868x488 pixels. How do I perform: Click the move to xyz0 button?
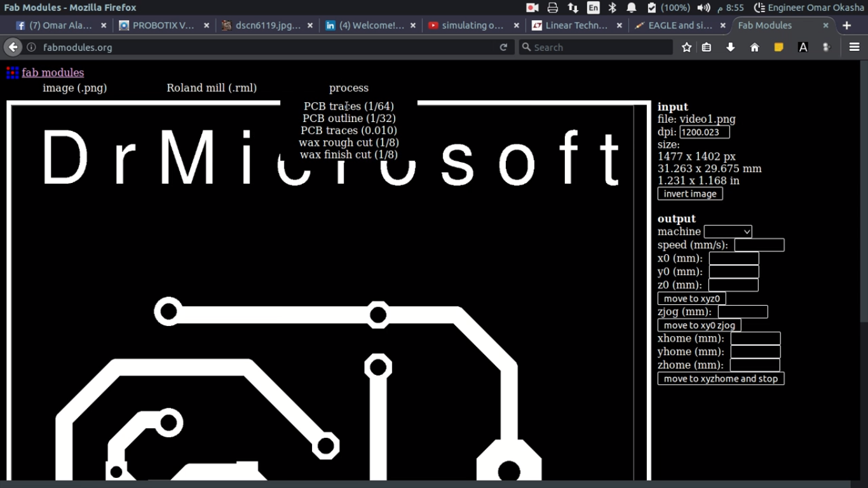[692, 299]
